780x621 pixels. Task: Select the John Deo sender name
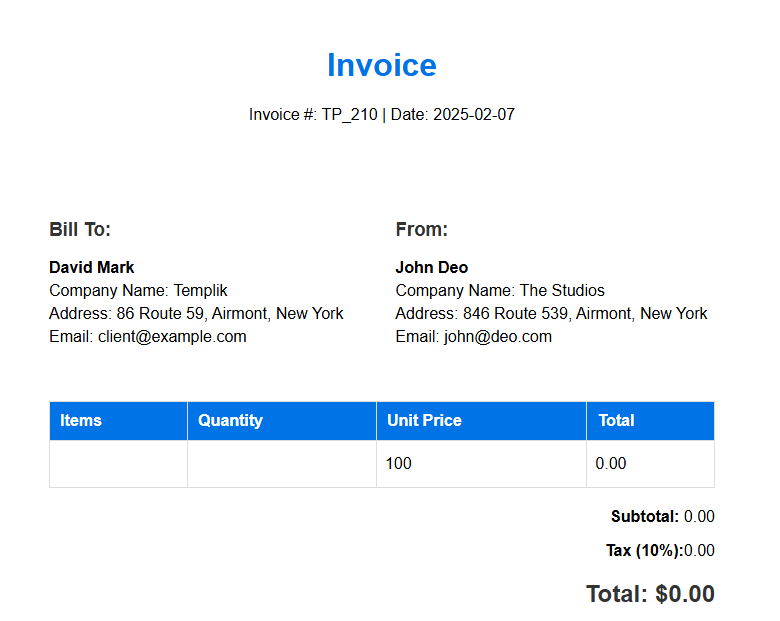click(x=431, y=268)
